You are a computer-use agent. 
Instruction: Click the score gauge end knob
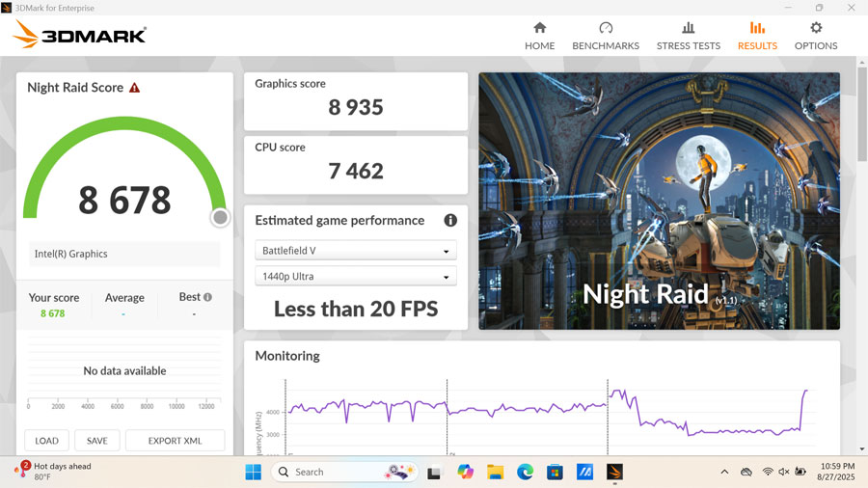(220, 218)
